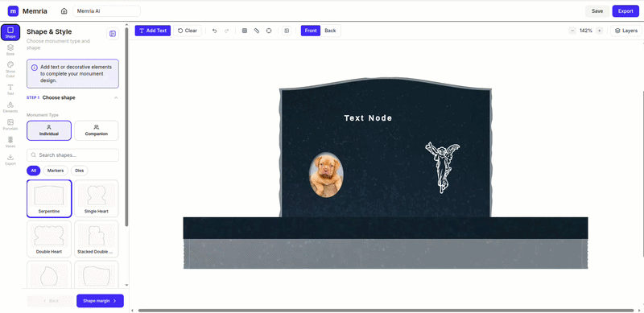Click the undo arrow icon
This screenshot has height=313, width=644.
(x=214, y=31)
